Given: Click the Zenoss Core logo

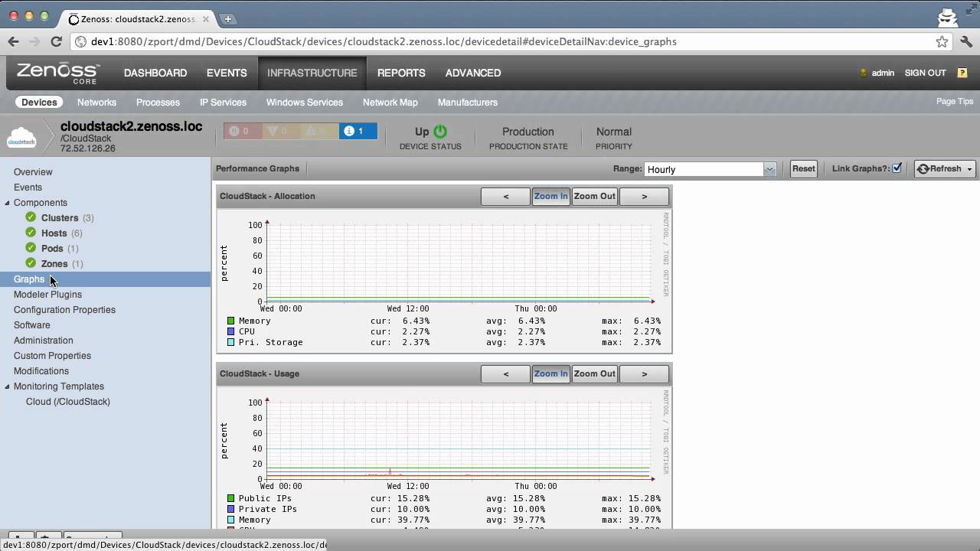Looking at the screenshot, I should coord(58,73).
